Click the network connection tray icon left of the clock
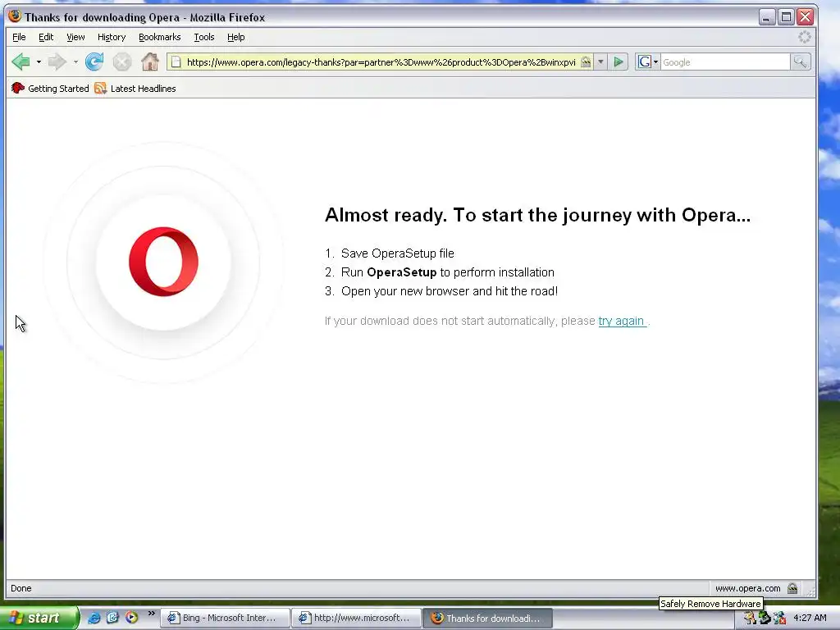 (x=779, y=619)
